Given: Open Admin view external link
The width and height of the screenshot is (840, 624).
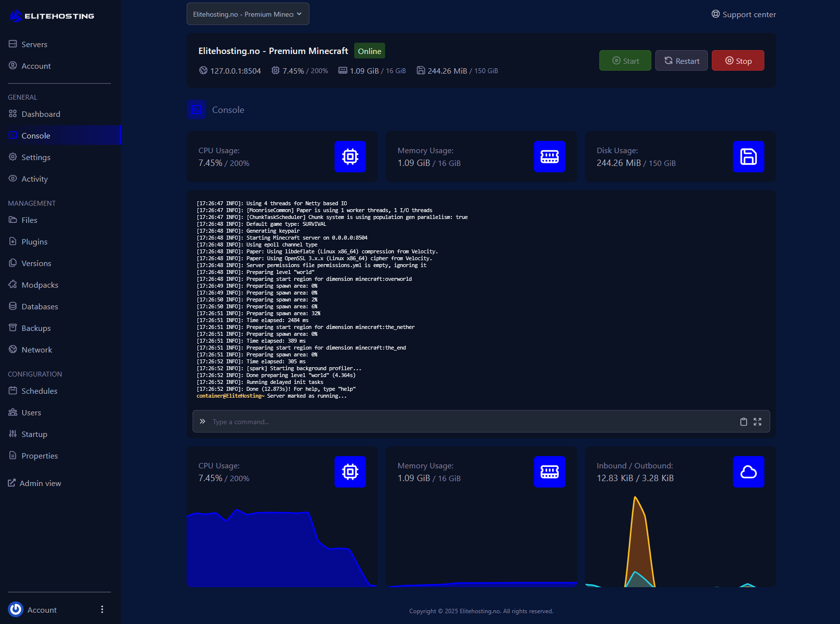Looking at the screenshot, I should pyautogui.click(x=34, y=483).
